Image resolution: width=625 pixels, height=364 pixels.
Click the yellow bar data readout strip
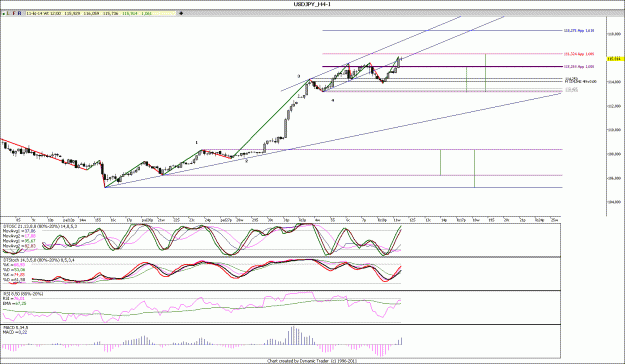click(101, 13)
